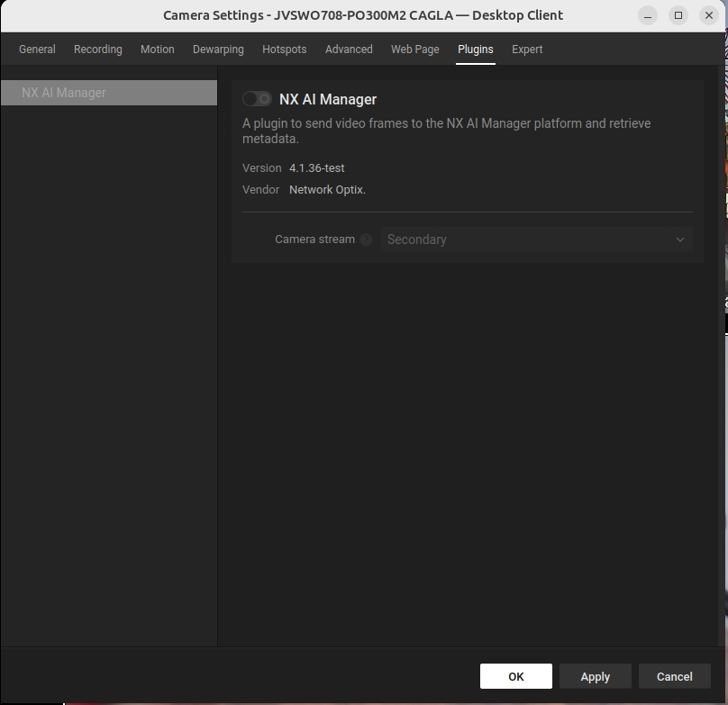Select the Web Page tab
The height and width of the screenshot is (705, 728).
(x=414, y=50)
